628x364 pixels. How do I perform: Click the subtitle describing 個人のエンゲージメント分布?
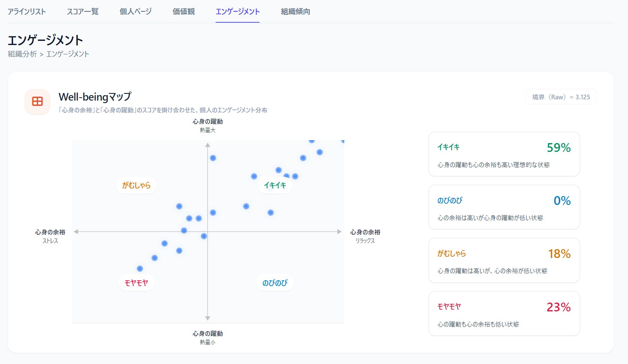pos(163,110)
